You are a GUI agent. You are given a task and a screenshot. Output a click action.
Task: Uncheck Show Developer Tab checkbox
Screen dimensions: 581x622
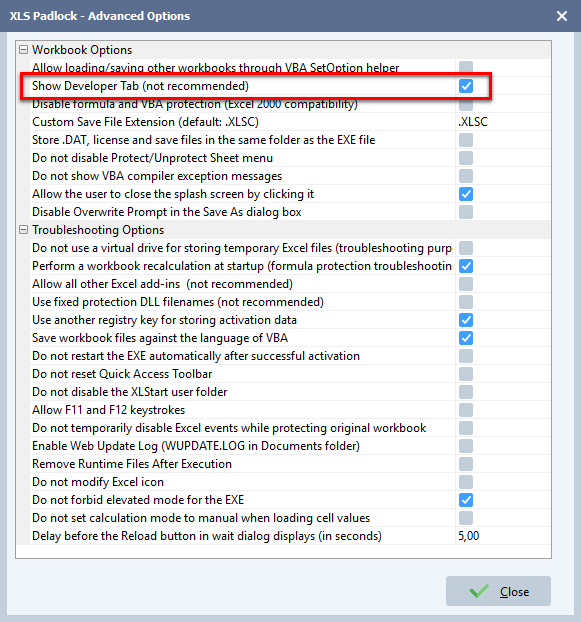click(x=466, y=86)
